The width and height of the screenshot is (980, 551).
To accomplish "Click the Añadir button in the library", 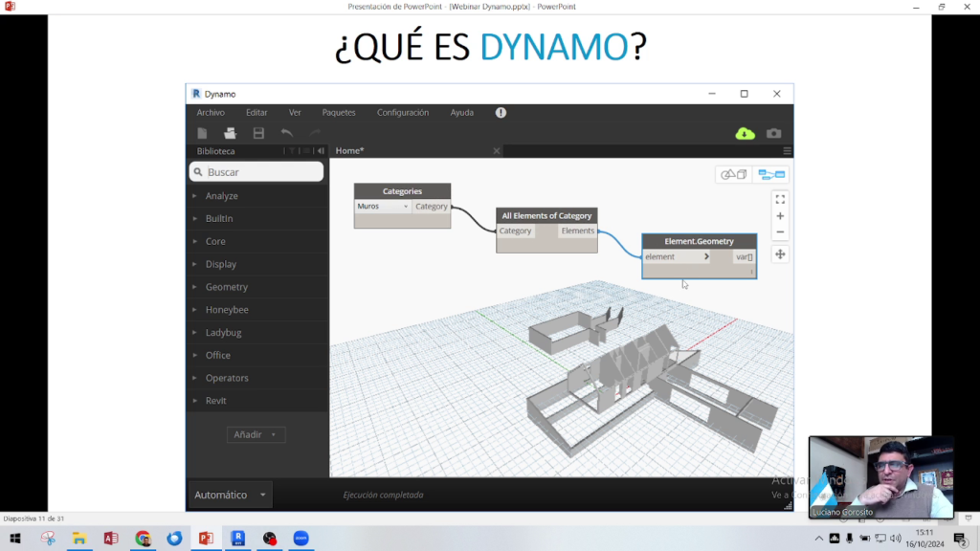I will (x=255, y=434).
